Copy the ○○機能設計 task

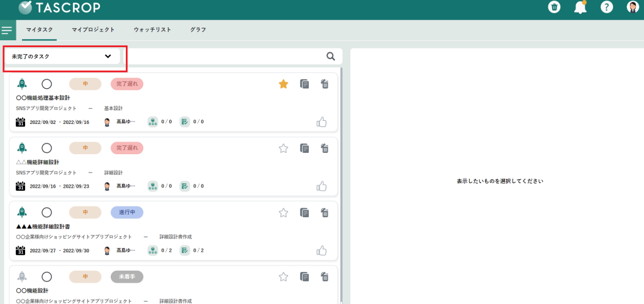tap(304, 276)
